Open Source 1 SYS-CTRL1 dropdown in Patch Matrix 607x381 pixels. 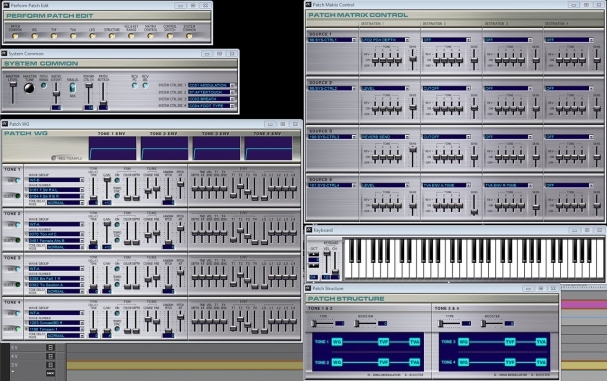tap(332, 40)
